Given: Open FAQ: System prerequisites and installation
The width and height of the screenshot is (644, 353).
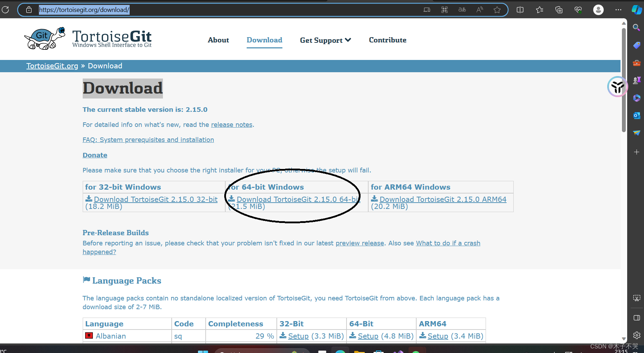Looking at the screenshot, I should click(x=148, y=140).
